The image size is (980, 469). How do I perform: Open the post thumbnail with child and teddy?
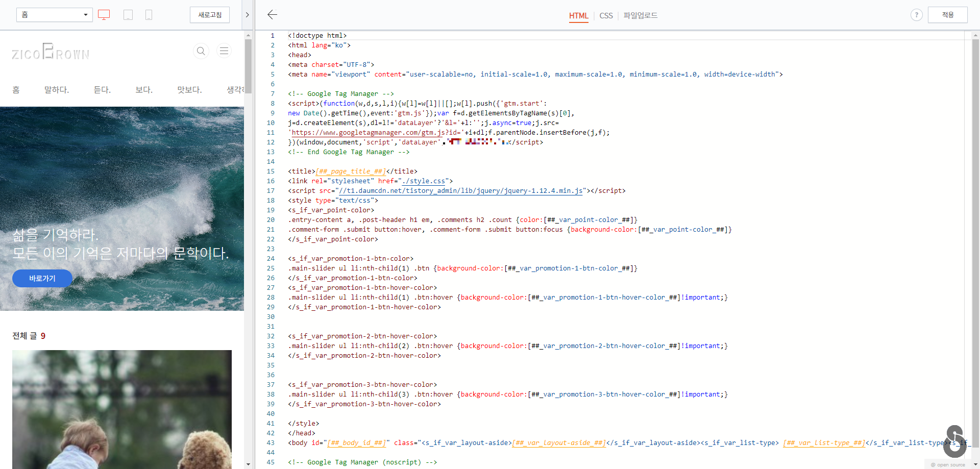pyautogui.click(x=122, y=409)
